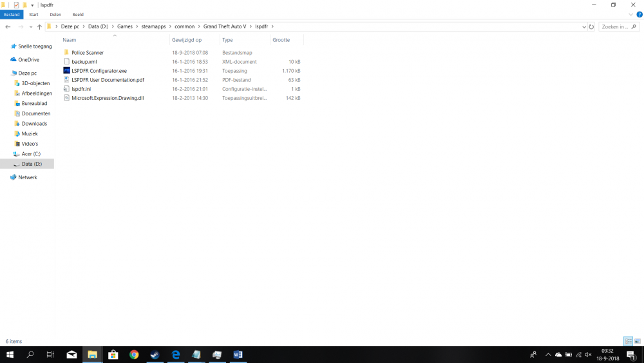Navigate back with the left arrow

[x=8, y=26]
